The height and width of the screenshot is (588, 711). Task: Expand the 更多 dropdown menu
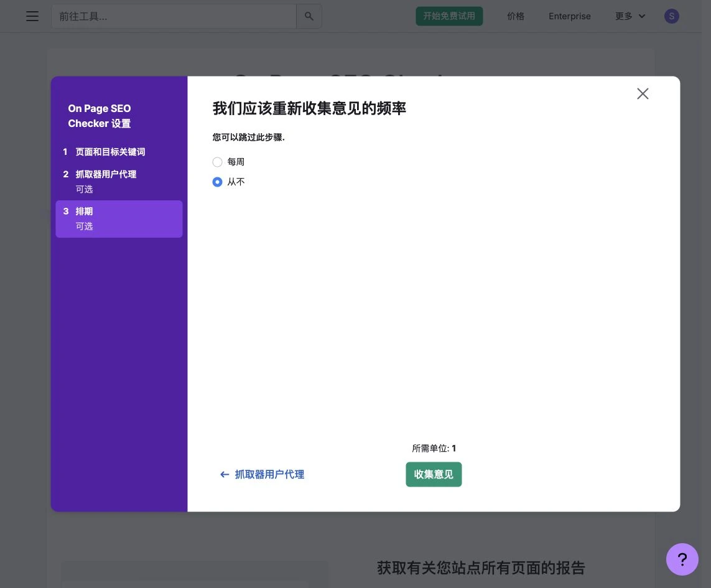click(x=630, y=16)
